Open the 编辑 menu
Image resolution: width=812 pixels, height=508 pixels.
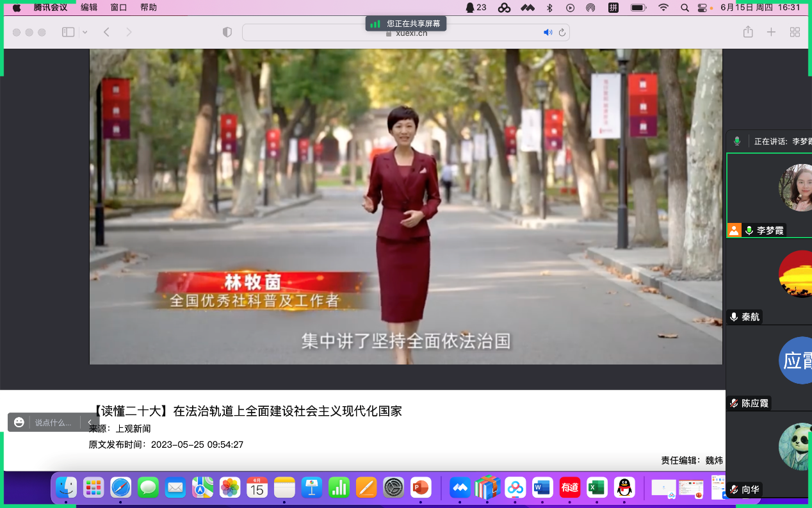pos(89,8)
